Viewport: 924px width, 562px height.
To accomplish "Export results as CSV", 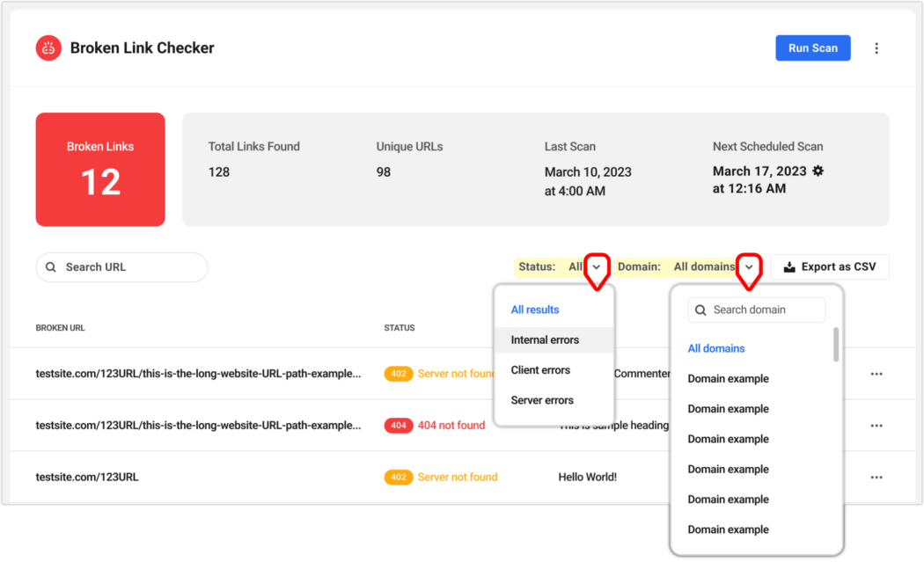I will [x=830, y=266].
